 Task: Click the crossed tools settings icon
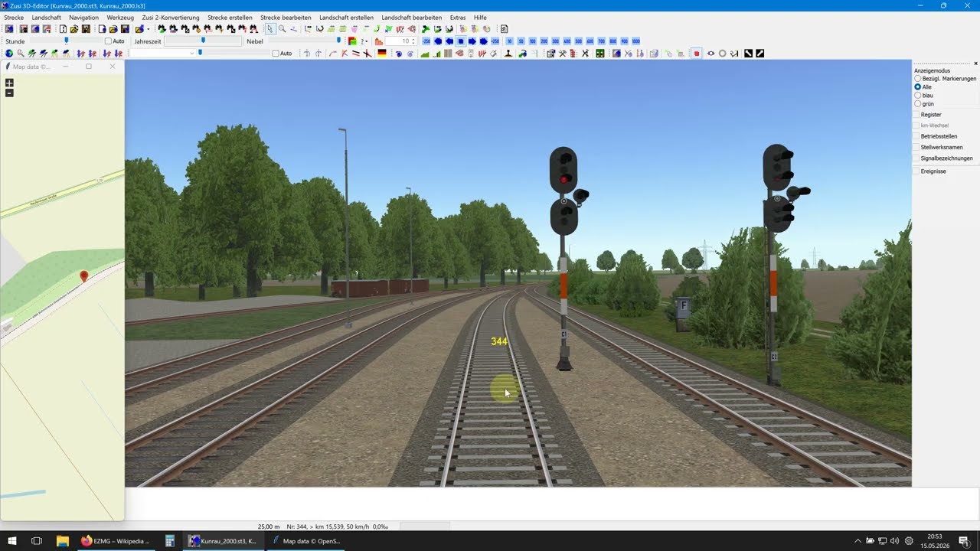click(562, 54)
